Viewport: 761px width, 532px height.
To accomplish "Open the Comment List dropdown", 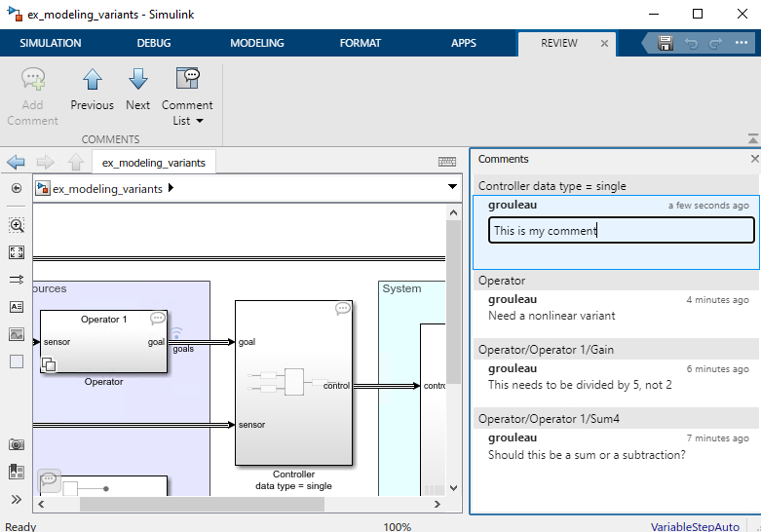I will 187,113.
